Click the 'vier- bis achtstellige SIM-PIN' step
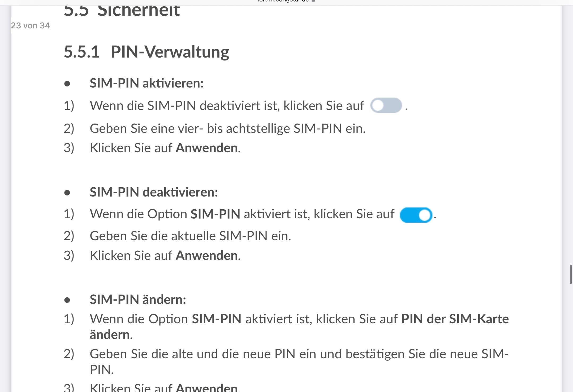The height and width of the screenshot is (392, 573). [228, 128]
